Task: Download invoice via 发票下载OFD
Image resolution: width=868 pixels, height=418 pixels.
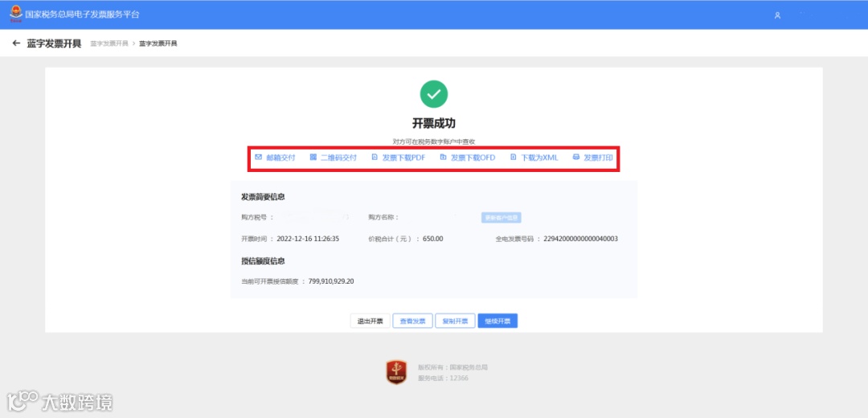Action: 473,158
